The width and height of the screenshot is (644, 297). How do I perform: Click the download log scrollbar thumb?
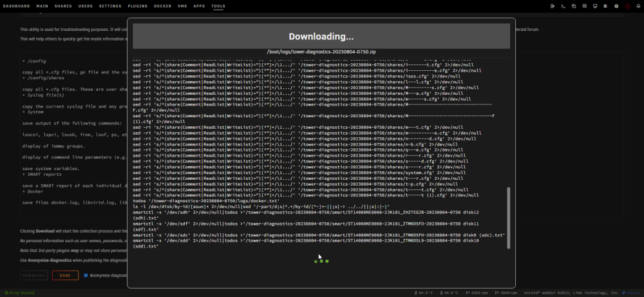click(x=509, y=218)
